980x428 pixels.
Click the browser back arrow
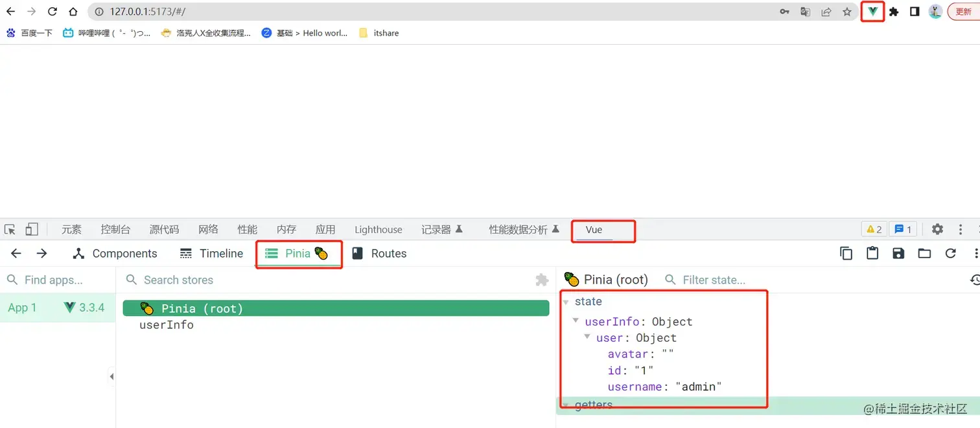[x=11, y=12]
